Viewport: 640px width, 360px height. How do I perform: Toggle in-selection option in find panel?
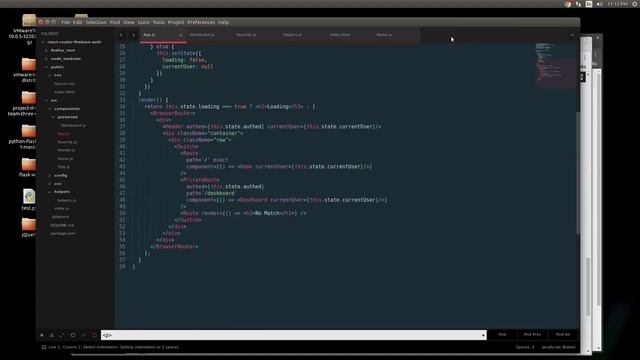pyautogui.click(x=84, y=335)
